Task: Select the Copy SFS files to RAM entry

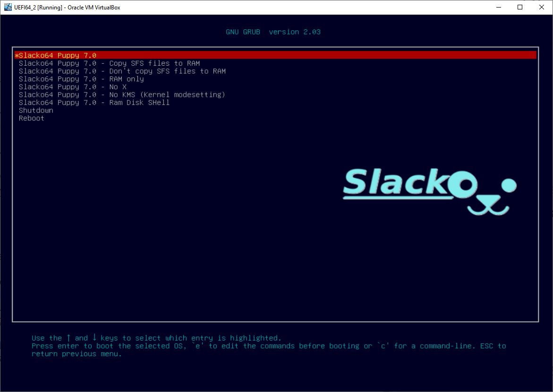Action: coord(109,63)
